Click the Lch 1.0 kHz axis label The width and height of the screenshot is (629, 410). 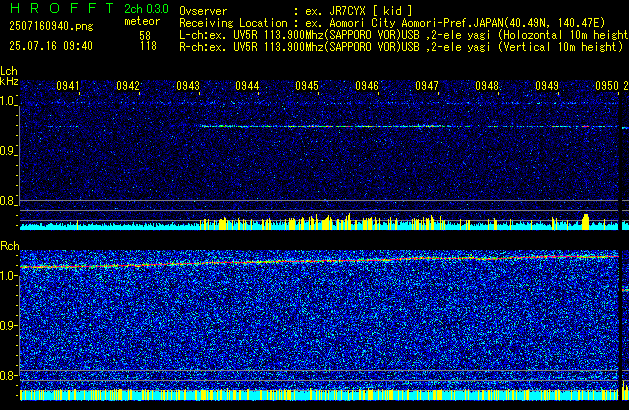click(8, 101)
